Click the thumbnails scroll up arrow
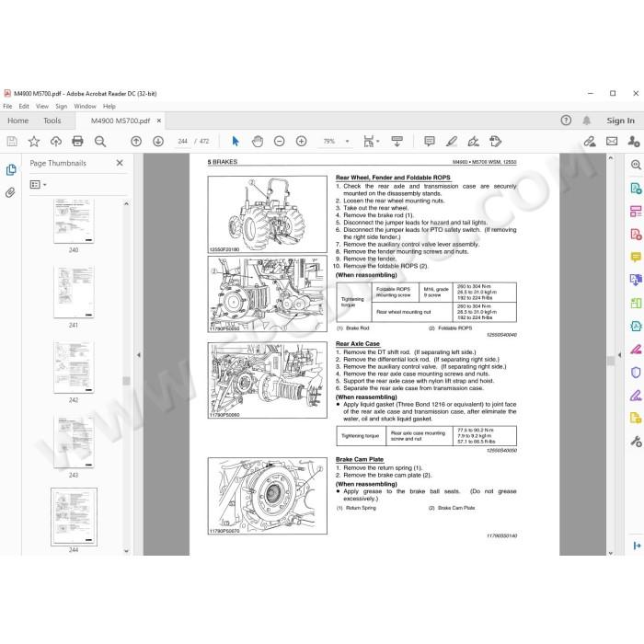The image size is (644, 644). click(x=127, y=204)
